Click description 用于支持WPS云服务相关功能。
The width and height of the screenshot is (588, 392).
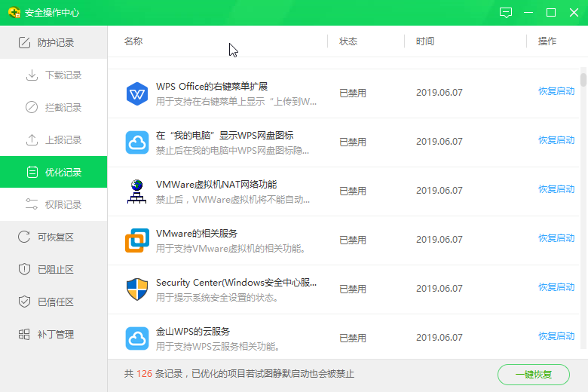coord(219,346)
